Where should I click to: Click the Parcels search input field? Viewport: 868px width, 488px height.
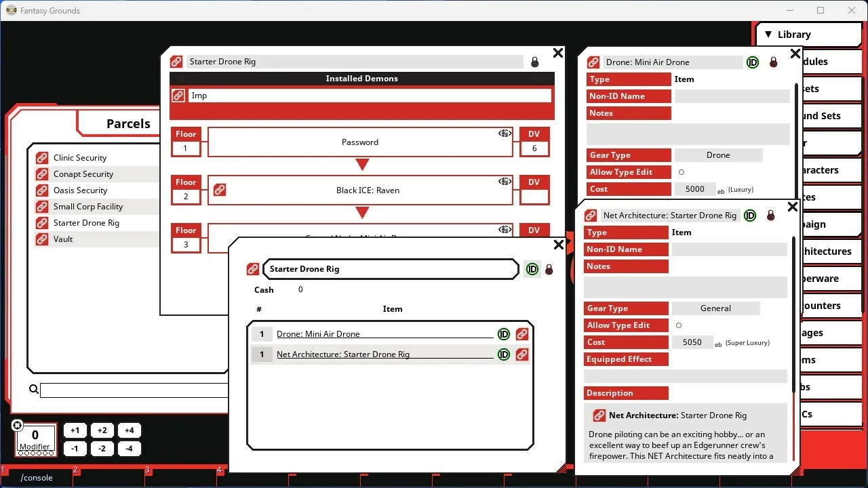(x=134, y=390)
